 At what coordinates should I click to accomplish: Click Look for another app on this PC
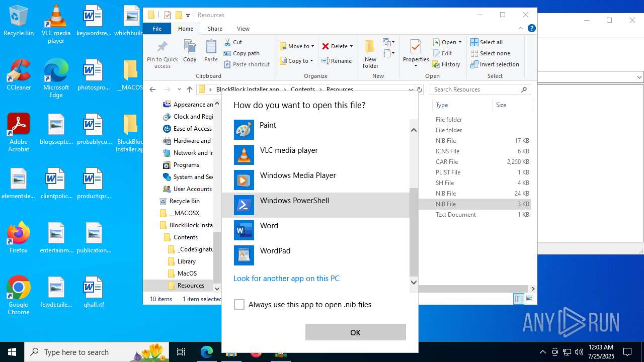(x=286, y=279)
